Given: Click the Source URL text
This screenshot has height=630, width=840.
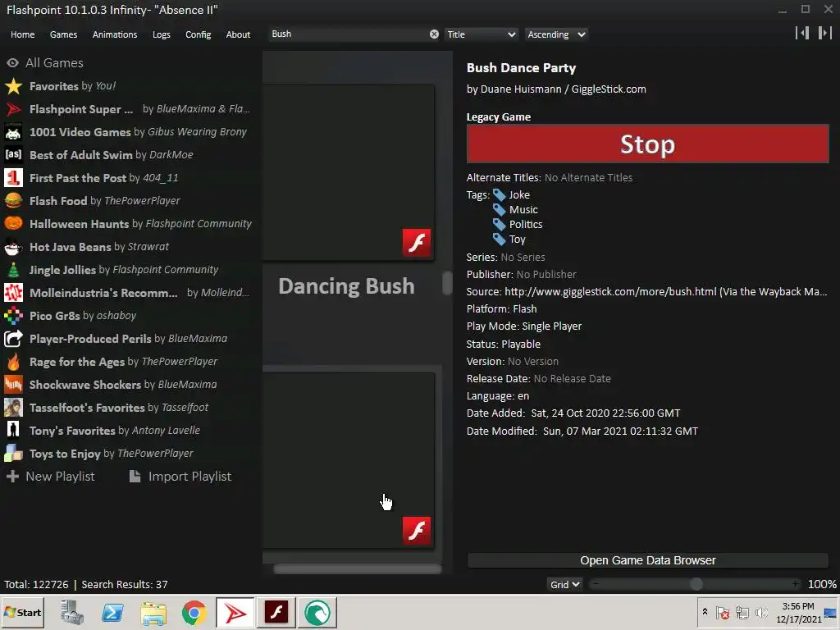Looking at the screenshot, I should point(666,291).
